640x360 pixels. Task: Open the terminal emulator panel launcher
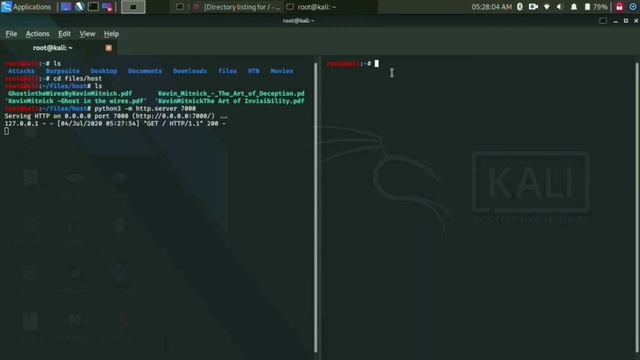[93, 7]
